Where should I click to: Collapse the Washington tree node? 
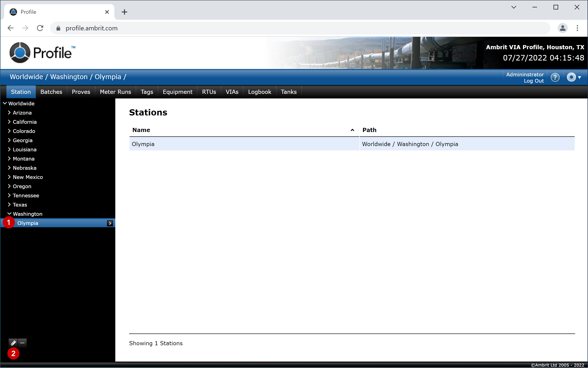click(x=9, y=214)
